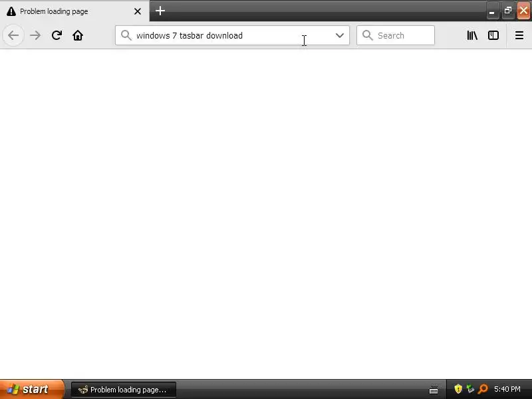Click the 5:40 PM clock
This screenshot has height=399, width=532.
[x=507, y=389]
